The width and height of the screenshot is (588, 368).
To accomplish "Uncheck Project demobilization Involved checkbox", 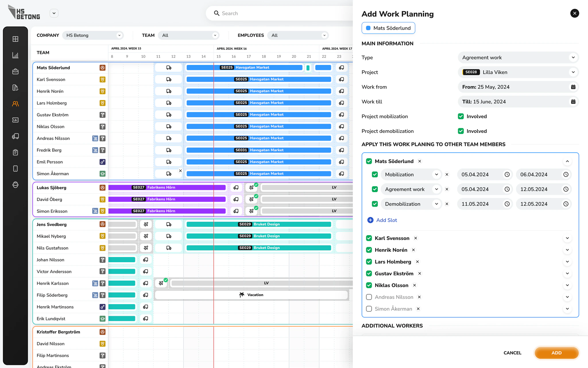I will point(461,131).
